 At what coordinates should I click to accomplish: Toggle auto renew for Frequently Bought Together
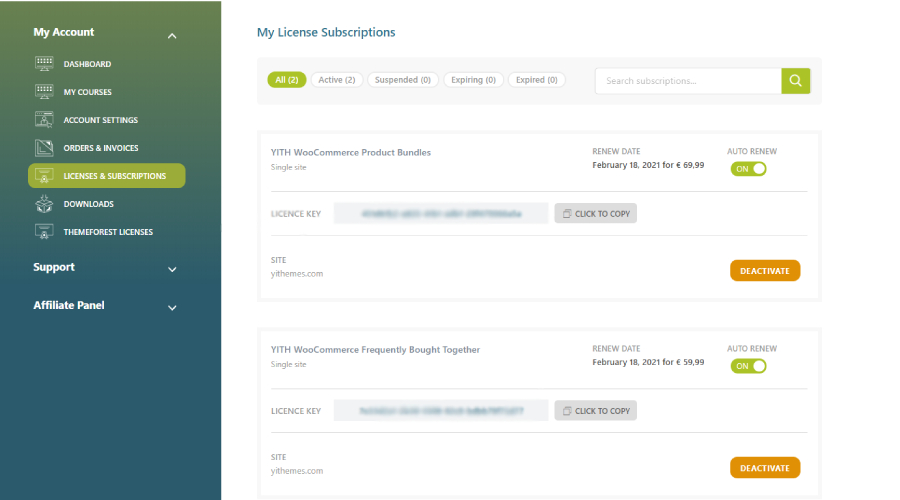tap(748, 366)
